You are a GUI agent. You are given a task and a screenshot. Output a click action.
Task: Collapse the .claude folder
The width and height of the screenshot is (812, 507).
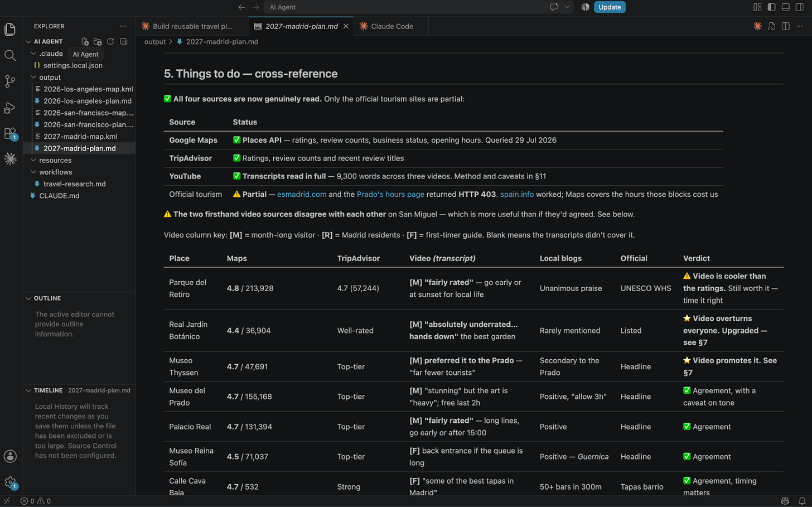pos(33,54)
